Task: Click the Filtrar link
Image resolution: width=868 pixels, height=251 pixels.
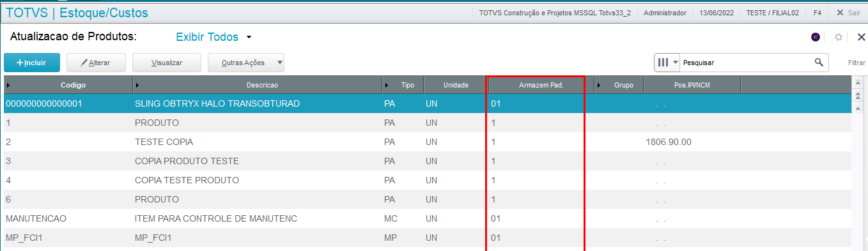Action: click(856, 63)
